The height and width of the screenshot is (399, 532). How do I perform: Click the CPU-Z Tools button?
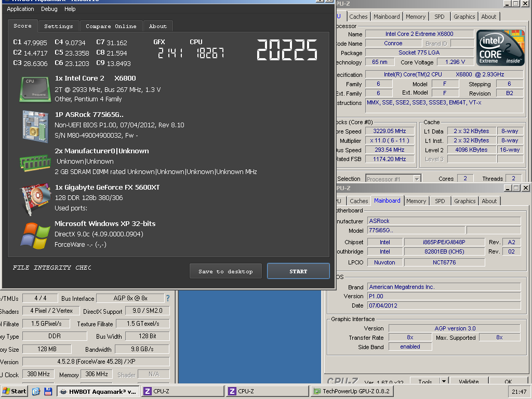425,381
